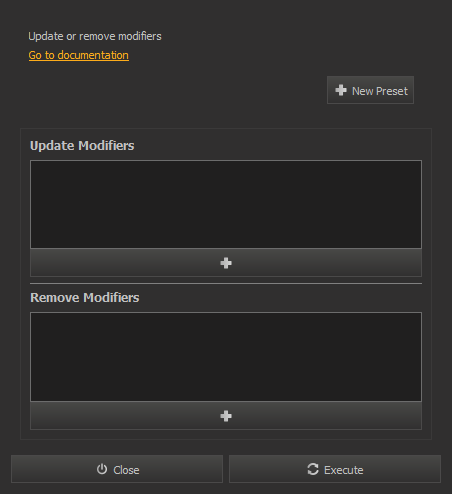The image size is (452, 494).
Task: Click the Execute text label
Action: pos(344,470)
